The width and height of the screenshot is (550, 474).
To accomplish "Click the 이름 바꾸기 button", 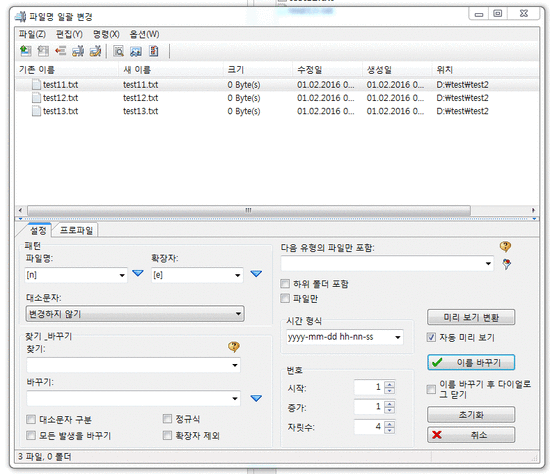I will pos(471,362).
